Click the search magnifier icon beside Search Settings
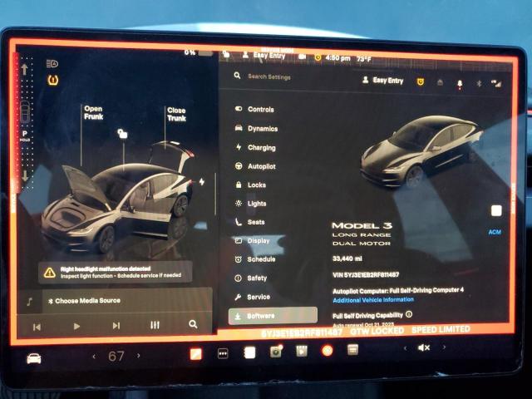532x399 pixels. point(237,76)
